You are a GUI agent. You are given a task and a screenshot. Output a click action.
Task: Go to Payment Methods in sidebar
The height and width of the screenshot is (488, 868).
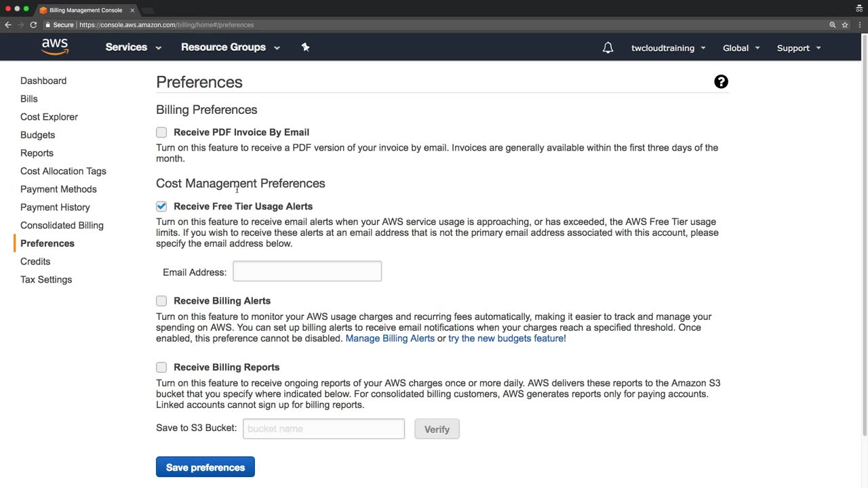(58, 189)
